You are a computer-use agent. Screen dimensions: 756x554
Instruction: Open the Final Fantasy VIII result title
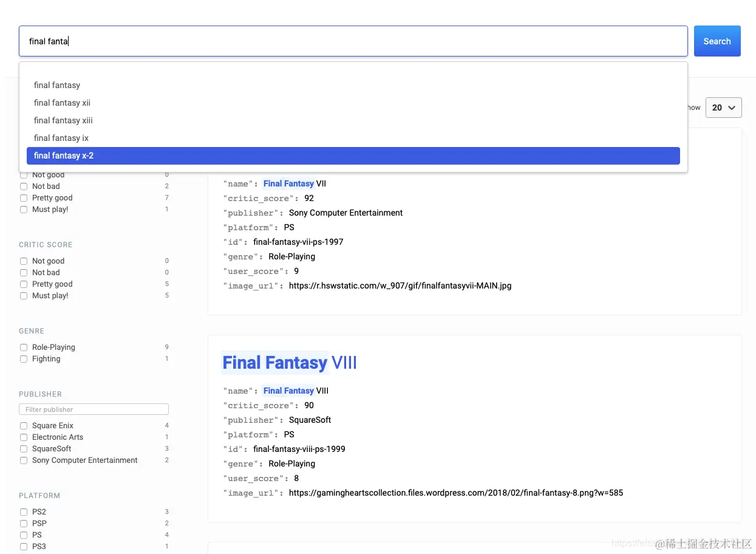click(290, 363)
